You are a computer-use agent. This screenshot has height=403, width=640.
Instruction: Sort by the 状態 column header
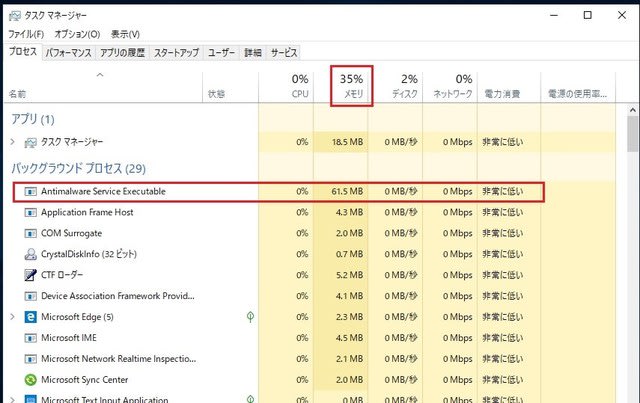tap(231, 87)
